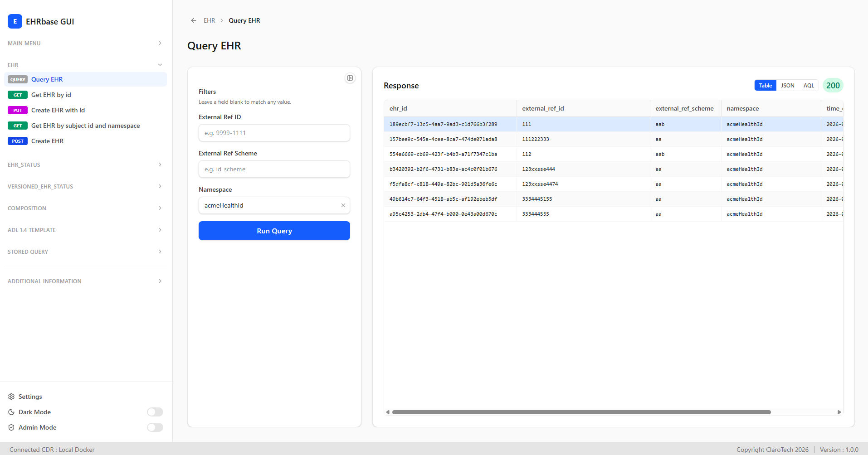
Task: Click the QUERY badge beside Query EHR
Action: pos(18,79)
